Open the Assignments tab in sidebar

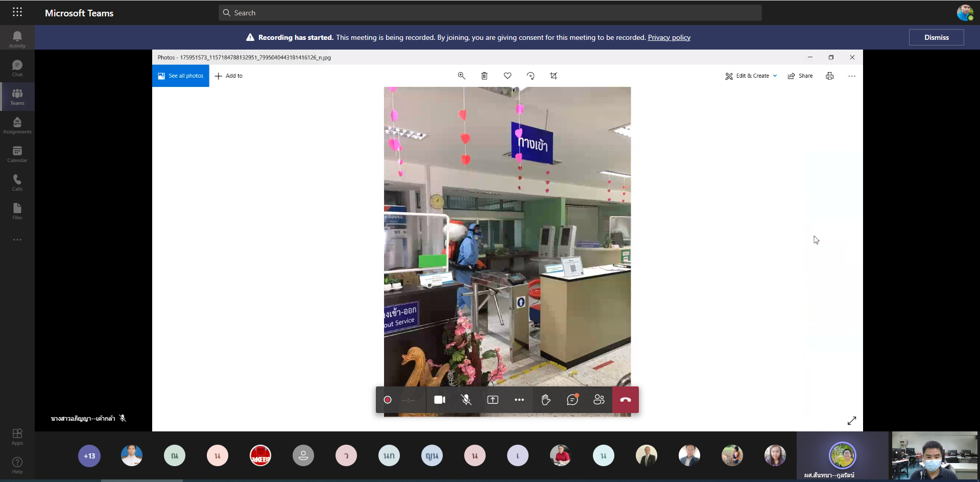pyautogui.click(x=17, y=125)
